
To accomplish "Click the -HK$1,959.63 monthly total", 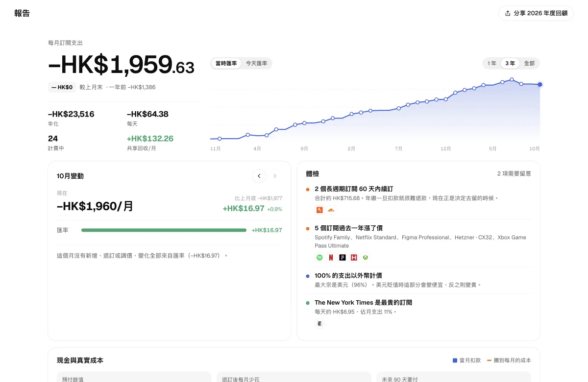I will (121, 64).
